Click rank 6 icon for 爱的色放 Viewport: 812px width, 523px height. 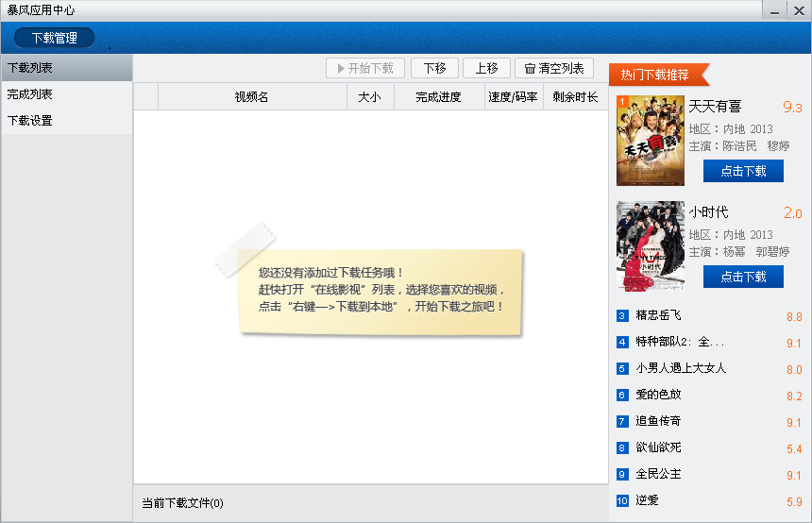pyautogui.click(x=622, y=395)
